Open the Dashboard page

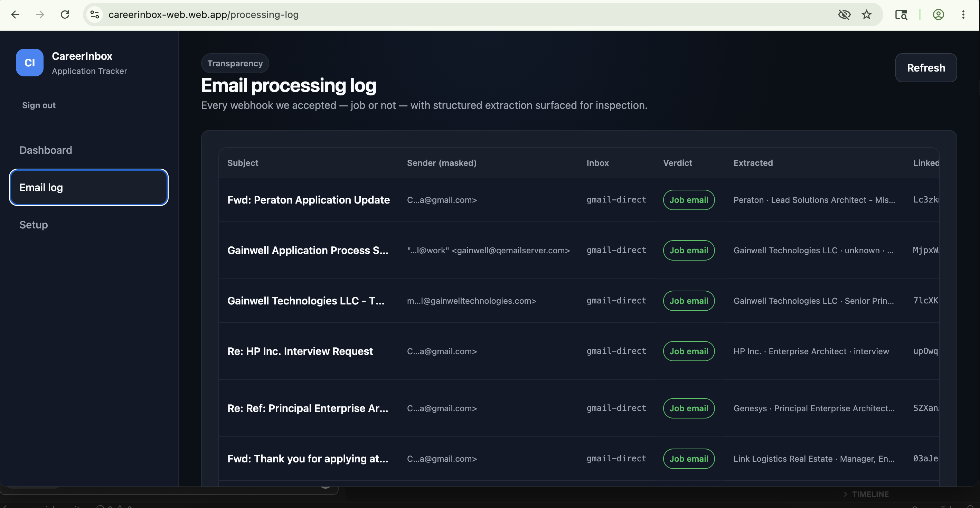point(46,150)
